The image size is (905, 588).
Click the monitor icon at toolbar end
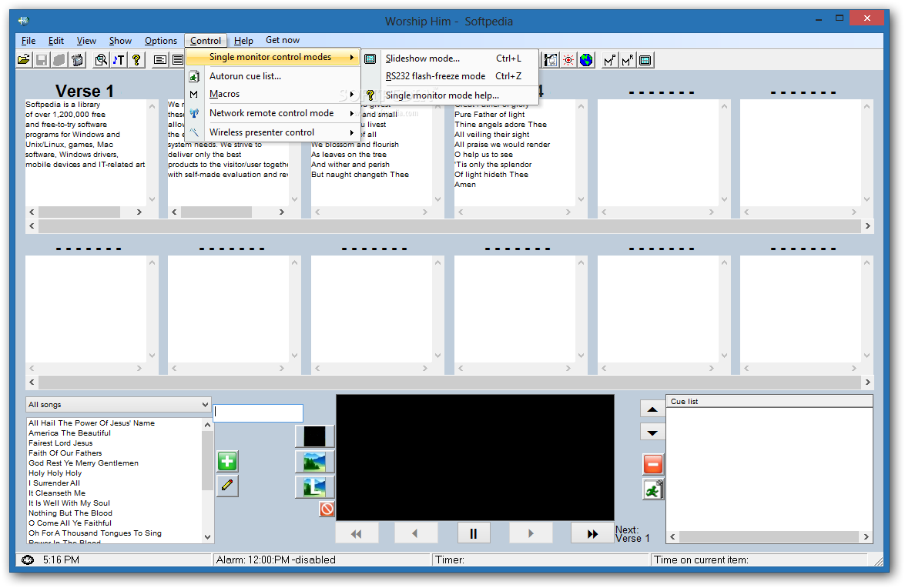tap(646, 60)
